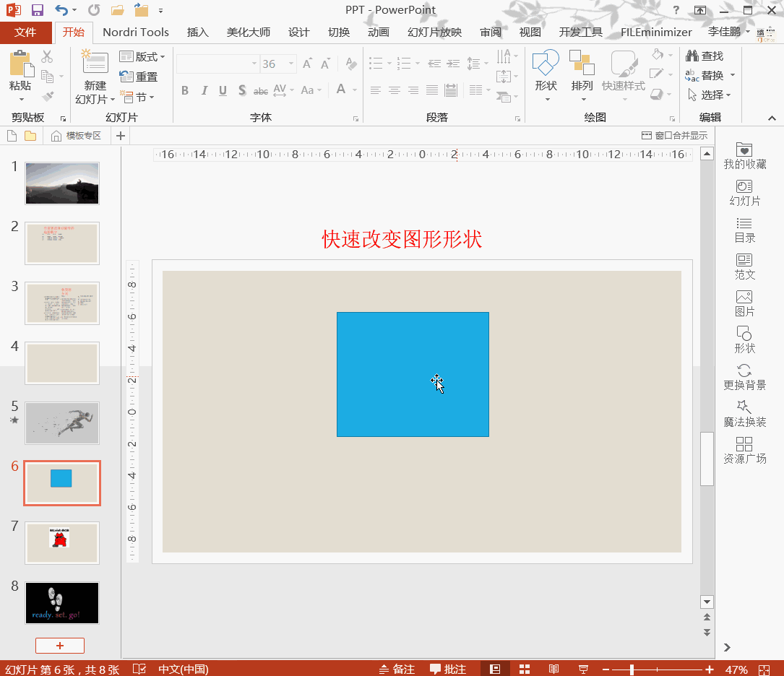Viewport: 784px width, 676px height.
Task: Open the slide Layout dropdown
Action: point(143,56)
